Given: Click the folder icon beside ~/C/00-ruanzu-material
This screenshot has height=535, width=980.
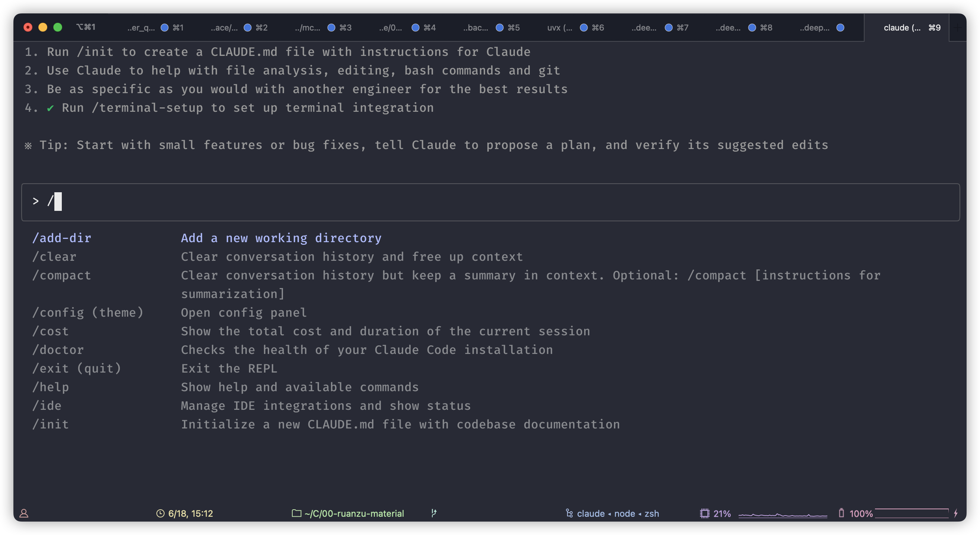Looking at the screenshot, I should [x=296, y=513].
